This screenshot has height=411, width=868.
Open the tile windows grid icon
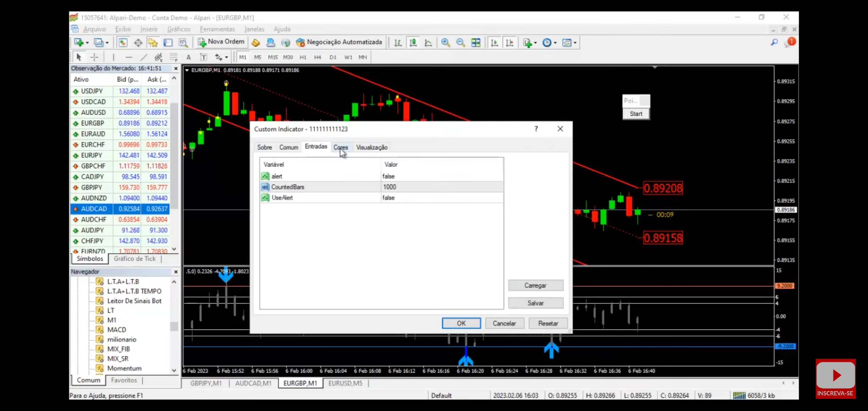(475, 43)
